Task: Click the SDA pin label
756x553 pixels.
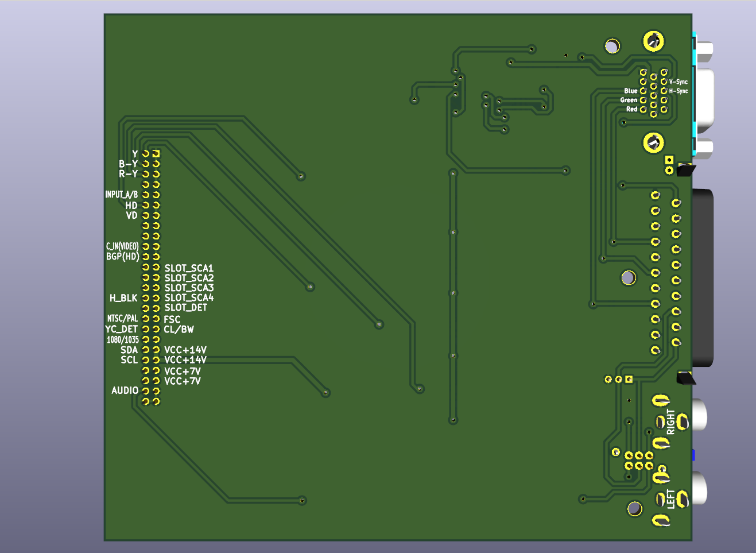Action: (129, 350)
